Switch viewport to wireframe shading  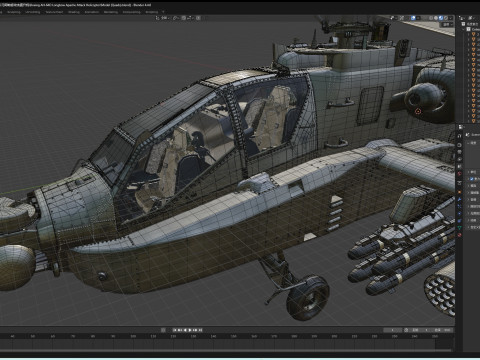coord(431,18)
